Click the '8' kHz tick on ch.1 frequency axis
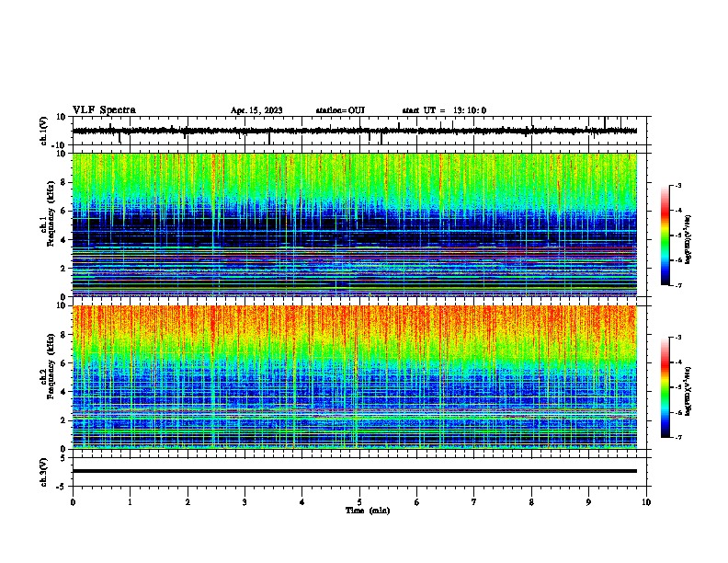728x563 pixels. (63, 182)
